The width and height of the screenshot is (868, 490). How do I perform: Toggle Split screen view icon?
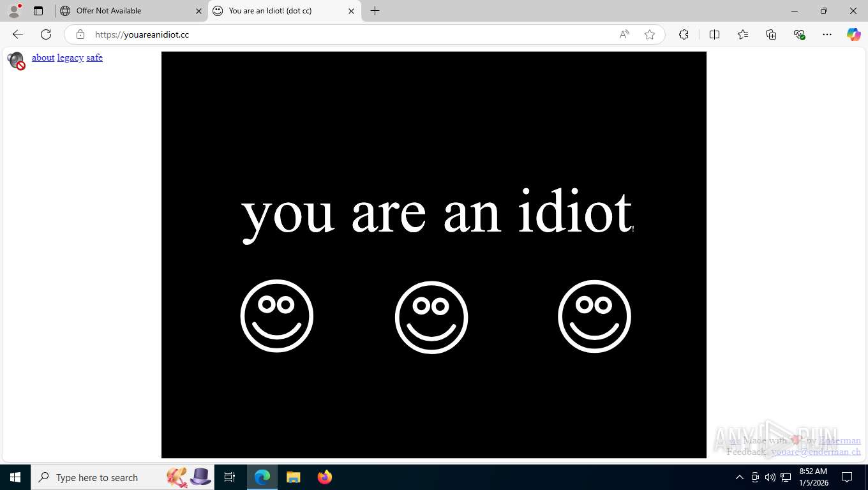[x=714, y=34]
